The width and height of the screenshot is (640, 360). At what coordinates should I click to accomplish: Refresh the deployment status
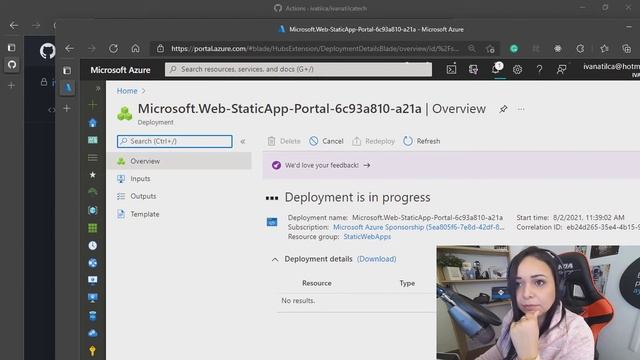tap(422, 141)
